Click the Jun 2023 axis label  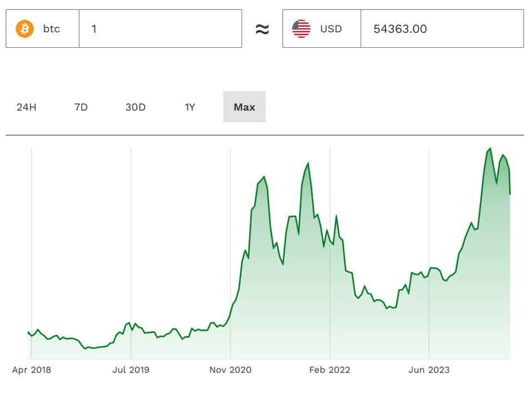pos(429,370)
